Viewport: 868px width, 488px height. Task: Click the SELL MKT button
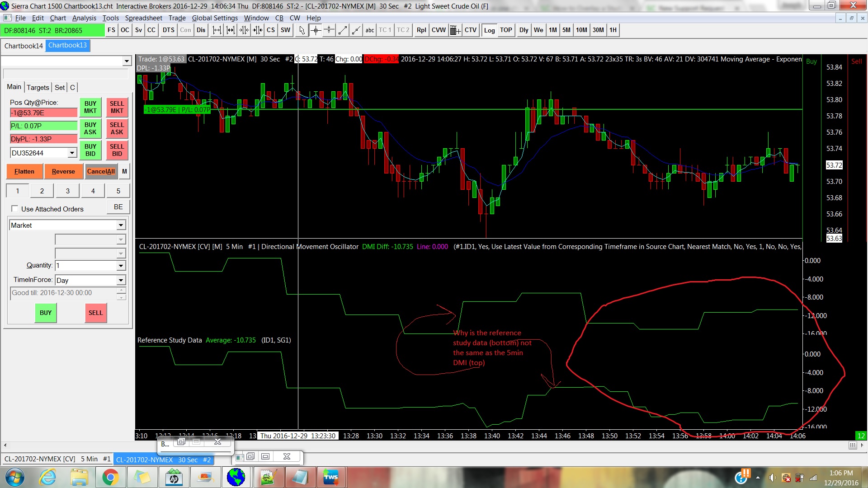point(117,107)
